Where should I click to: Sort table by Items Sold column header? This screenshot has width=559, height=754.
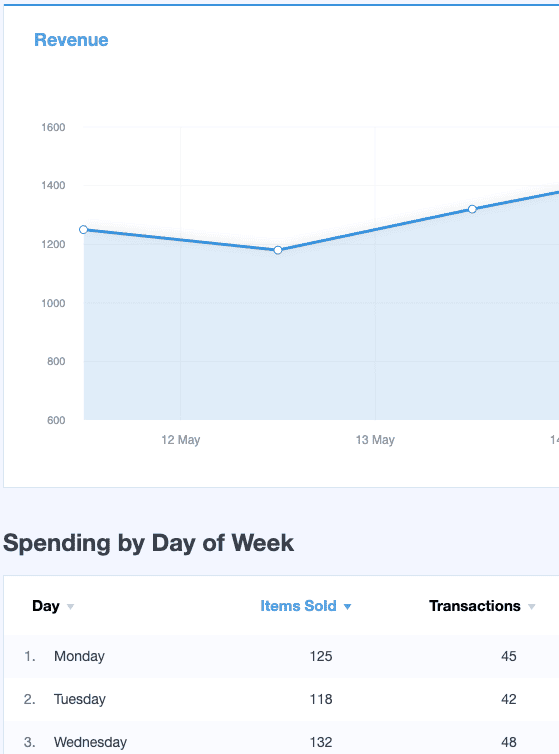[298, 606]
